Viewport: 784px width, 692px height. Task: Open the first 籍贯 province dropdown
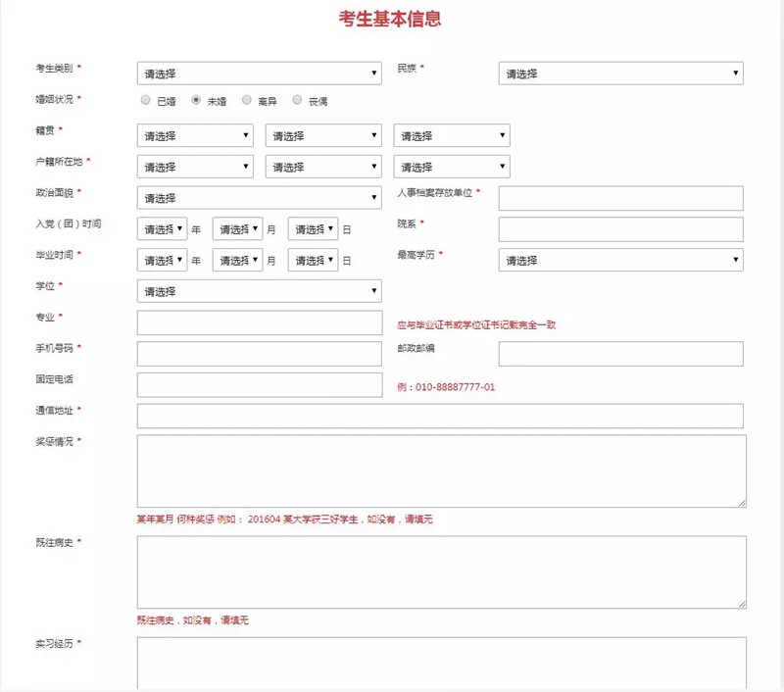[x=193, y=134]
